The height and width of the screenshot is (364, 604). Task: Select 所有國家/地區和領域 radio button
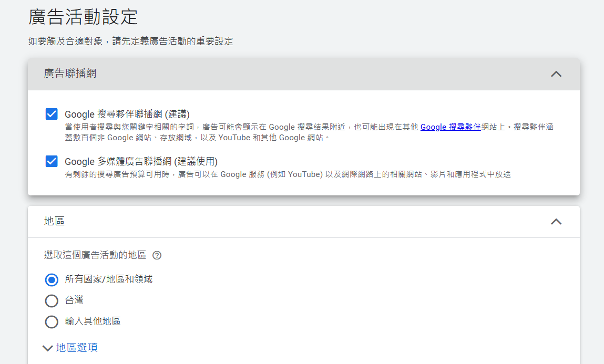52,280
